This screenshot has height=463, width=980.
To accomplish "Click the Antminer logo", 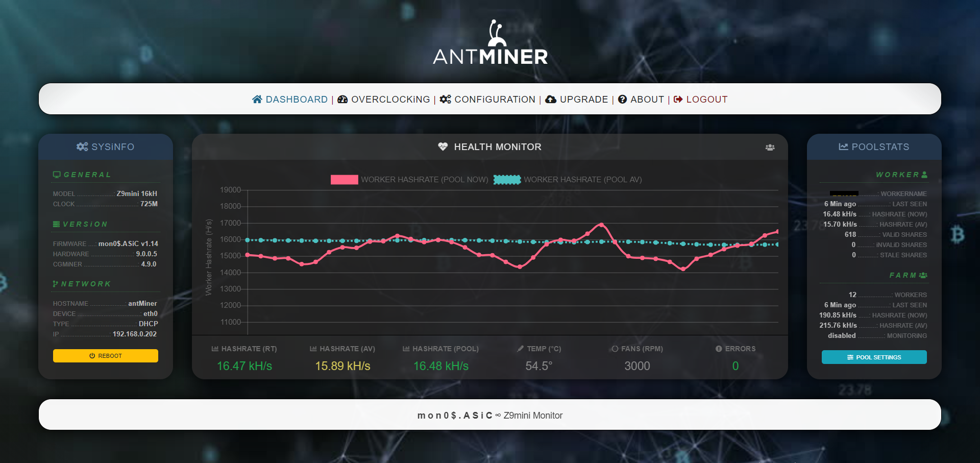I will [490, 42].
